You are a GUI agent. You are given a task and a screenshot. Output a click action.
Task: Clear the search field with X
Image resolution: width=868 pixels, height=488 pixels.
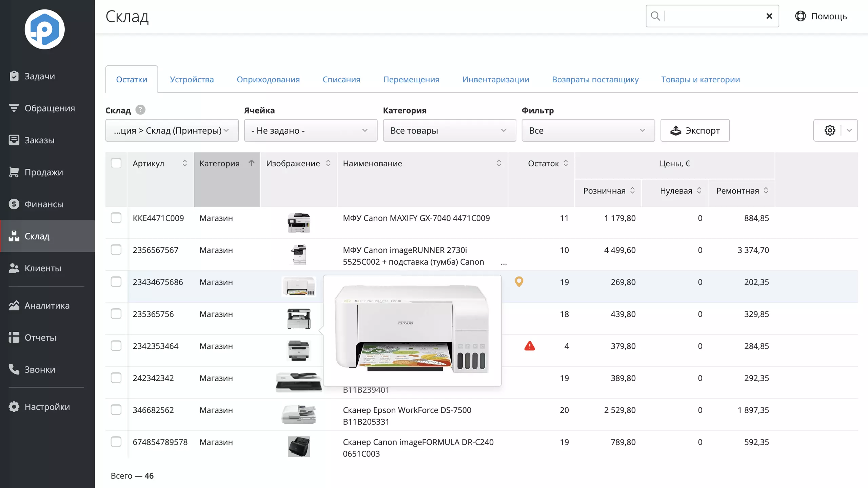(x=769, y=16)
